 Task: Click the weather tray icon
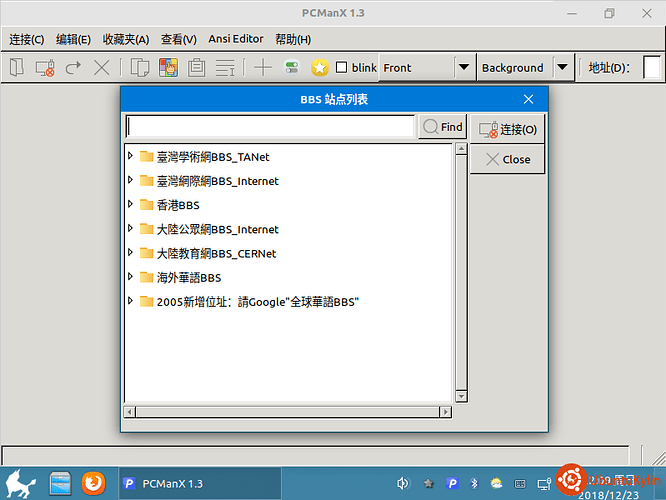[496, 483]
